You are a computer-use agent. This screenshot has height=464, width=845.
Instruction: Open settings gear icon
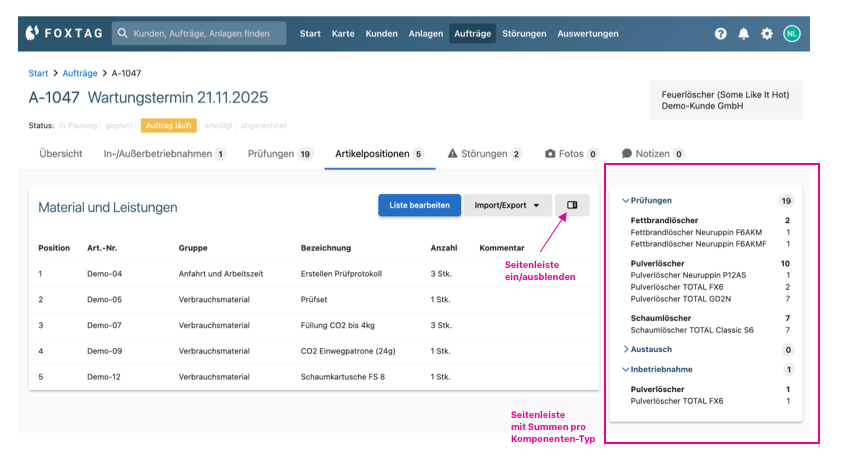pyautogui.click(x=767, y=33)
